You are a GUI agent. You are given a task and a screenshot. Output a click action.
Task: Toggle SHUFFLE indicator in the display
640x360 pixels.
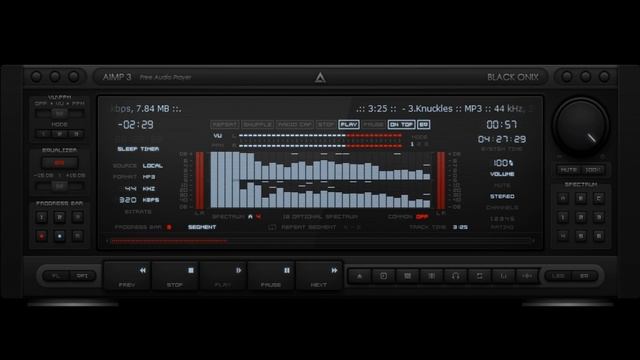pyautogui.click(x=257, y=124)
